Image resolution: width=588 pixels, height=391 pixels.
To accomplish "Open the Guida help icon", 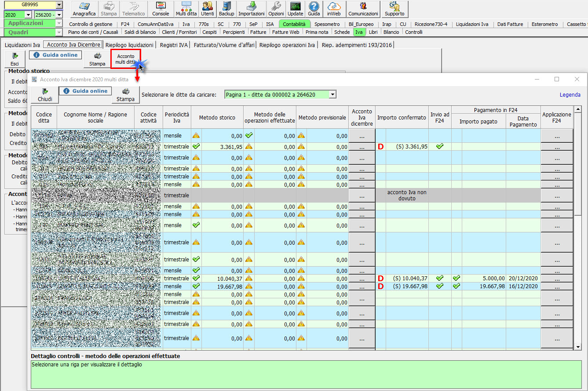I will click(x=314, y=9).
